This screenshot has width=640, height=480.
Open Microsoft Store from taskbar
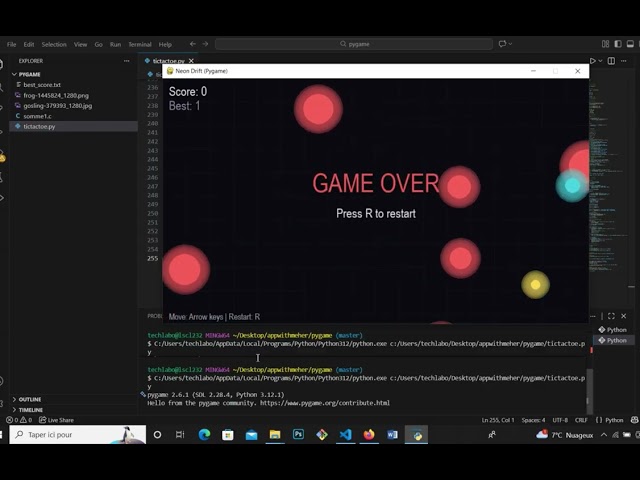(228, 435)
